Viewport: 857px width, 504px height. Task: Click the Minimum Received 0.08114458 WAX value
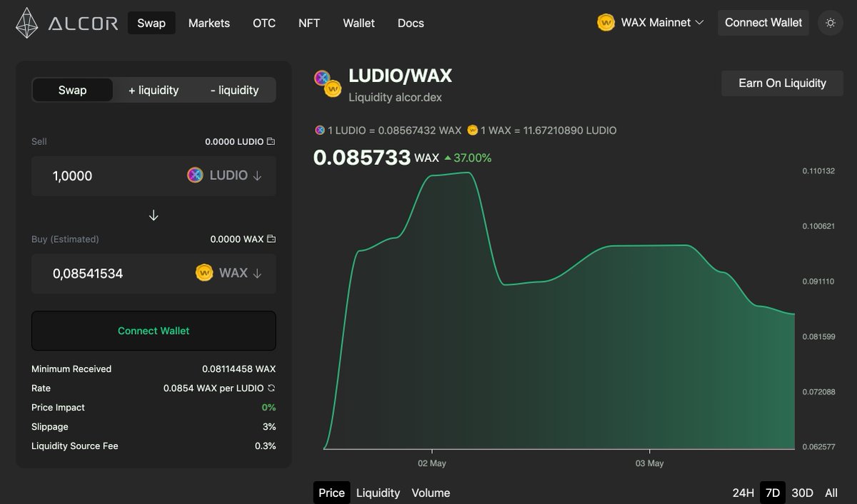[239, 369]
